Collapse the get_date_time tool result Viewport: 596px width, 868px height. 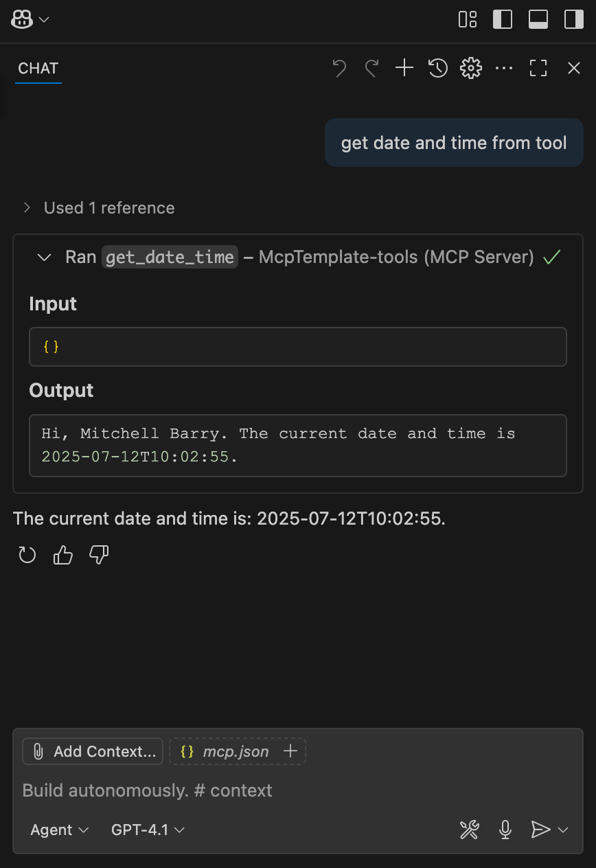(x=45, y=257)
